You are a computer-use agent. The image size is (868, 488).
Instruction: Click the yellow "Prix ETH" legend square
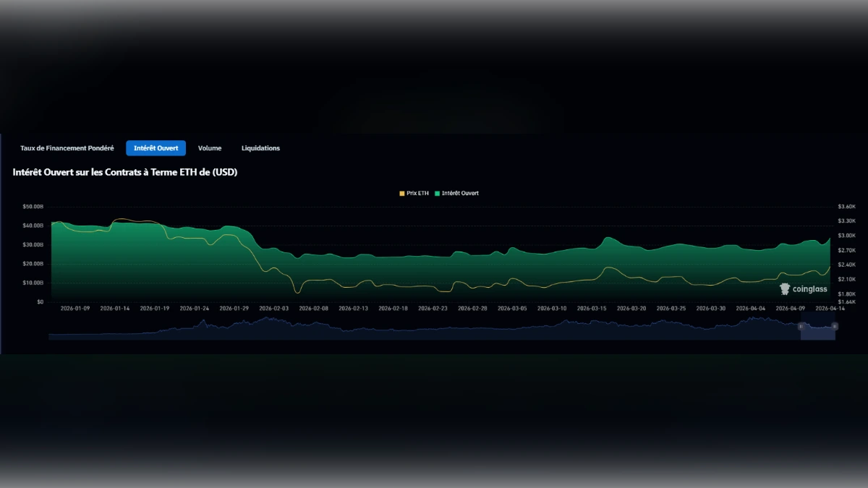[402, 193]
